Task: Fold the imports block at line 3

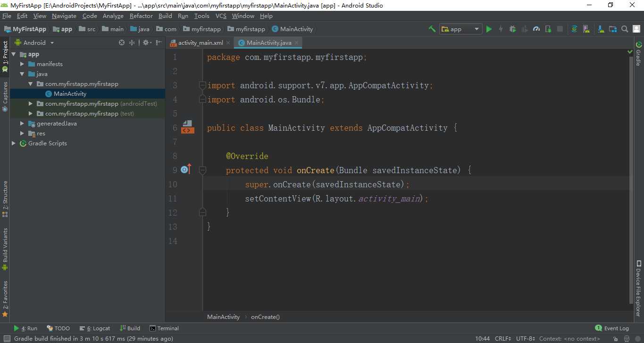Action: coord(202,85)
